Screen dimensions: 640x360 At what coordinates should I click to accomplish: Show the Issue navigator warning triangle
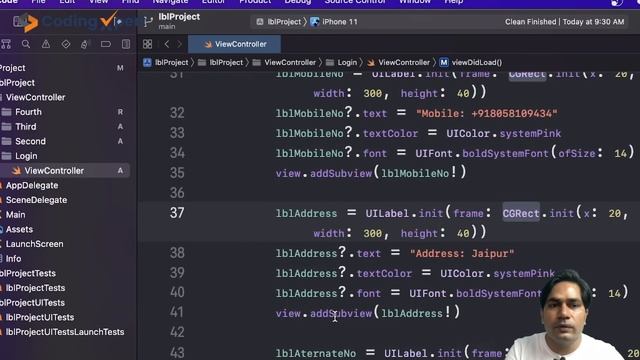[46, 44]
